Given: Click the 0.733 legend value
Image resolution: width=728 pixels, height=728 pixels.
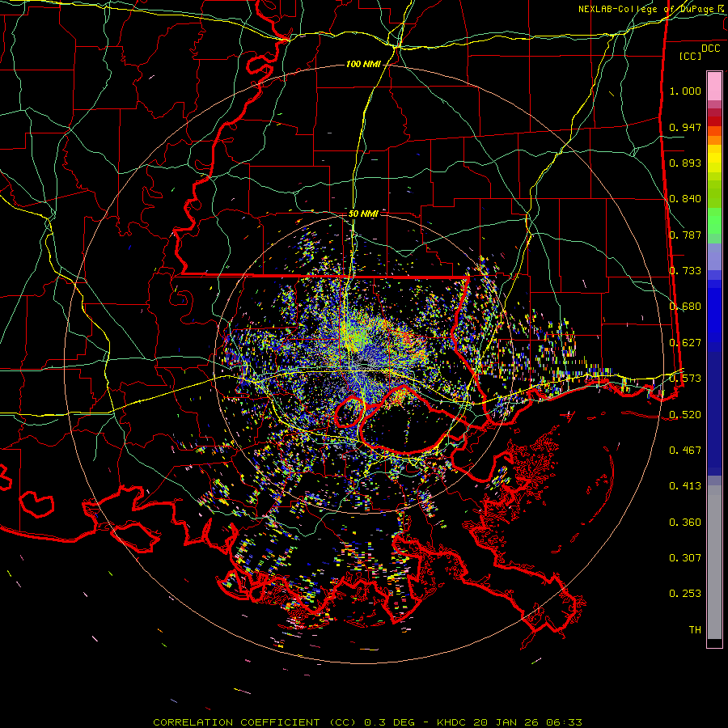Looking at the screenshot, I should pyautogui.click(x=685, y=271).
